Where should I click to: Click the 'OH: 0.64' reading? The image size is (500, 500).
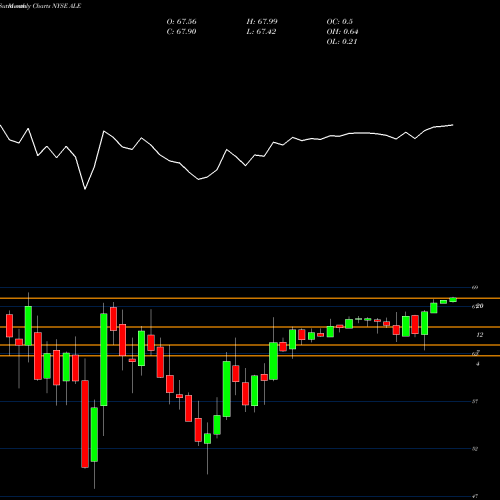coord(342,32)
